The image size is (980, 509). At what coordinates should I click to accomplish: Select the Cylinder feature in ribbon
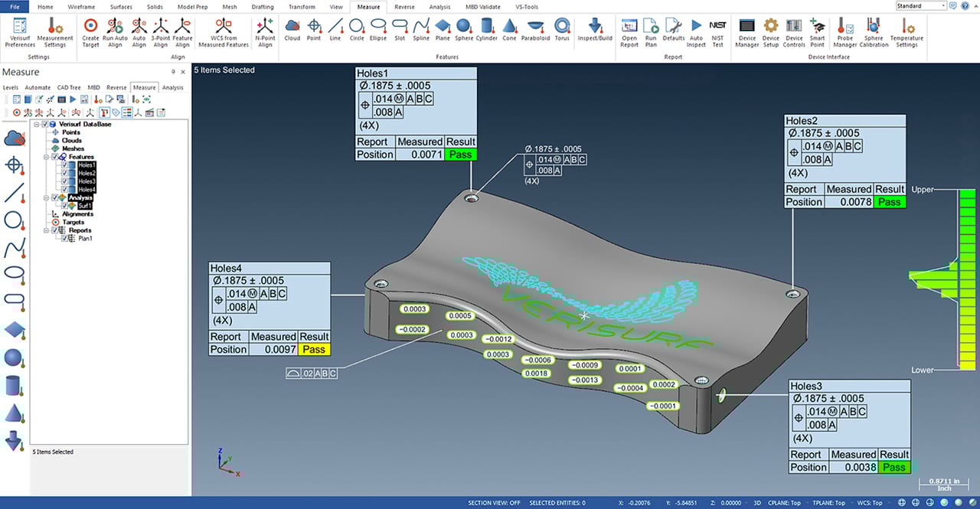pyautogui.click(x=486, y=31)
